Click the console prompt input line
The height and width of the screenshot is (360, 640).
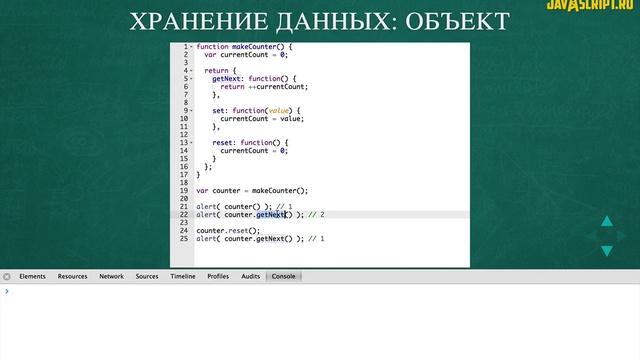click(x=320, y=291)
